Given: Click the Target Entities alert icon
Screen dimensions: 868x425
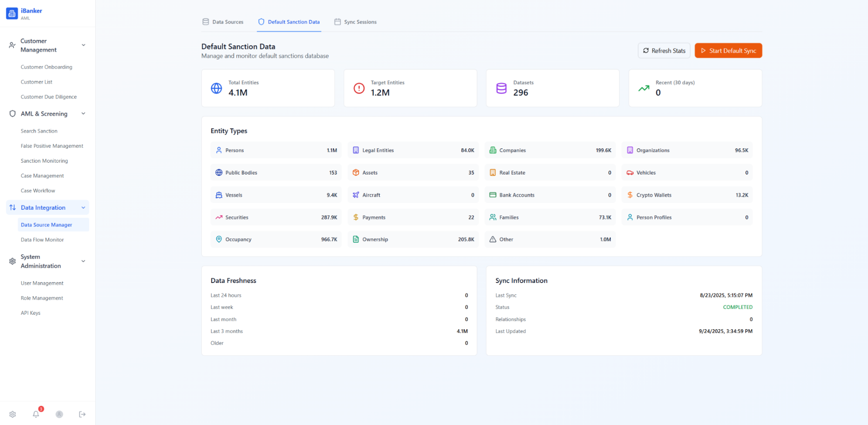Looking at the screenshot, I should (x=359, y=88).
